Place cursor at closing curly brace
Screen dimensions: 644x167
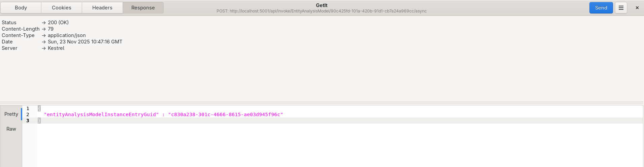(39, 121)
